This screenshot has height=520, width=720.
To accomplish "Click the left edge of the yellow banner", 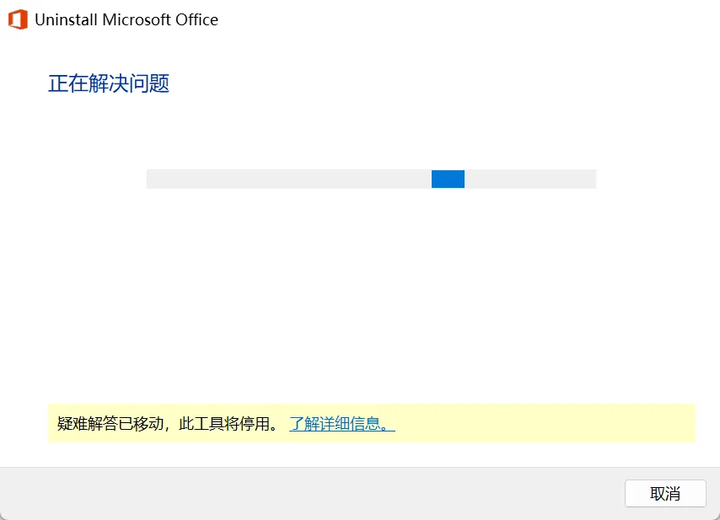I will click(52, 423).
